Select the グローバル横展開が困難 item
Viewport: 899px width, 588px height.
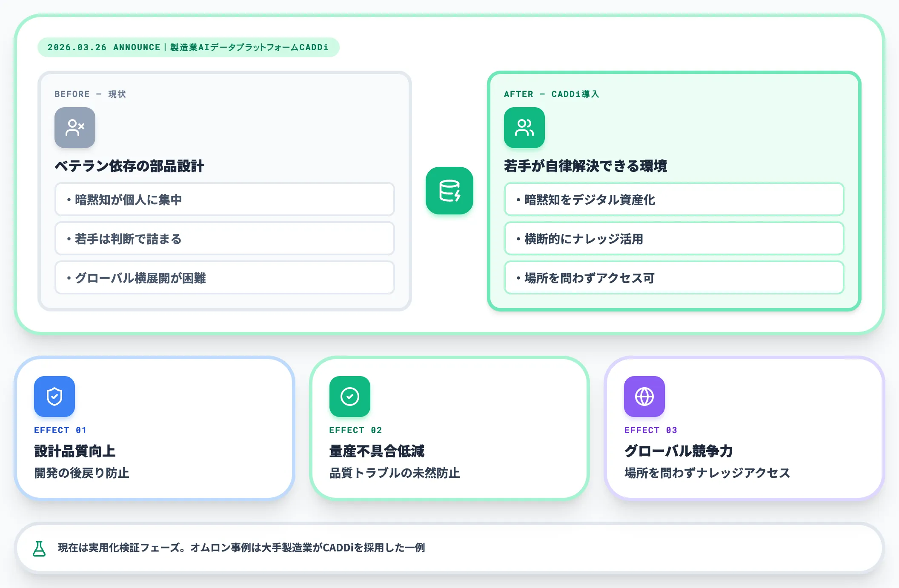click(225, 278)
